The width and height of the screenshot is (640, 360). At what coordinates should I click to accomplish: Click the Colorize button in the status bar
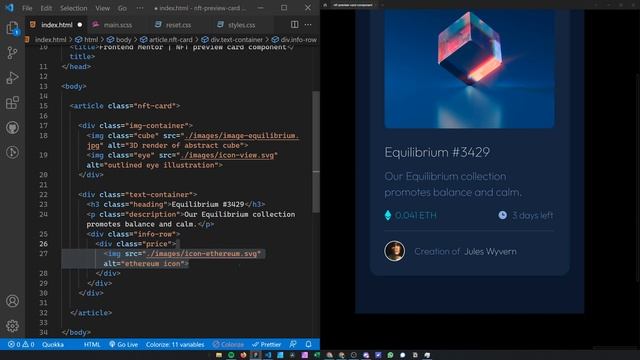point(228,344)
